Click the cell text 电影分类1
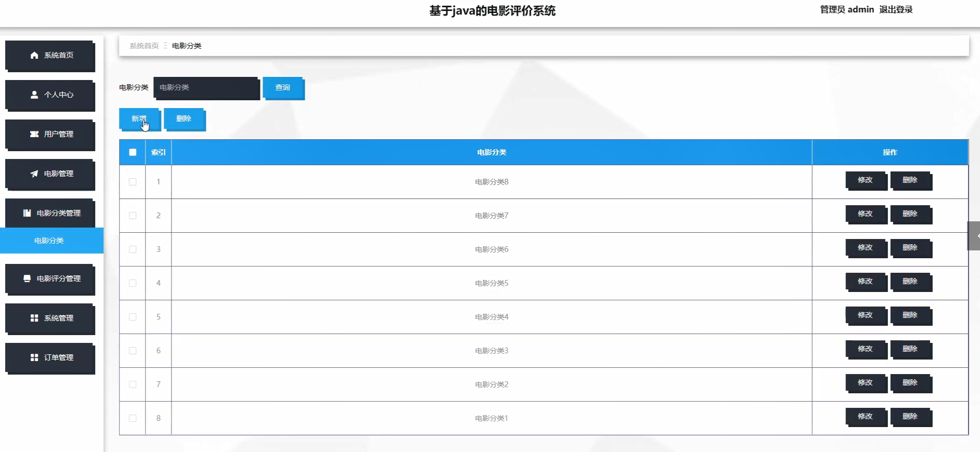 (x=492, y=418)
